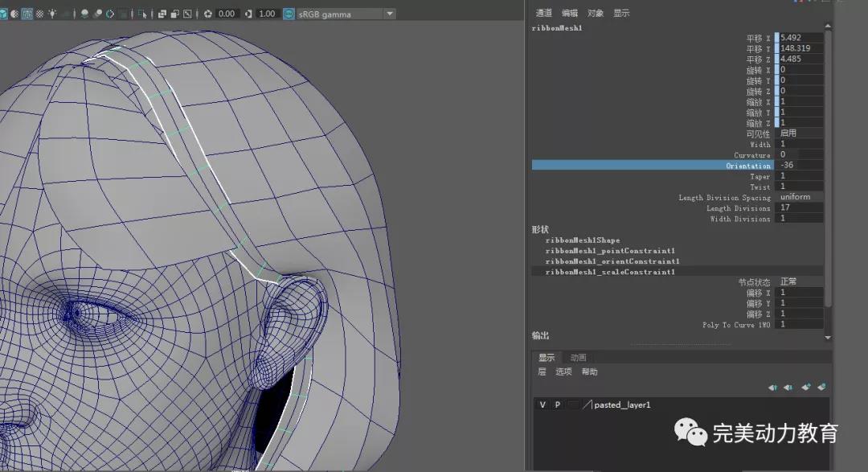Viewport: 868px width, 472px height.
Task: Click the leftmost layer arrow icon
Action: (x=772, y=388)
